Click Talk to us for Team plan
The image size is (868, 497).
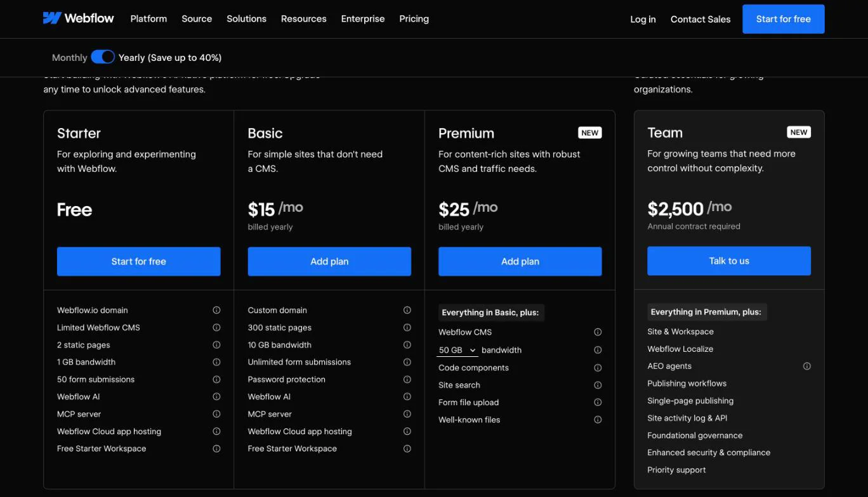(729, 261)
